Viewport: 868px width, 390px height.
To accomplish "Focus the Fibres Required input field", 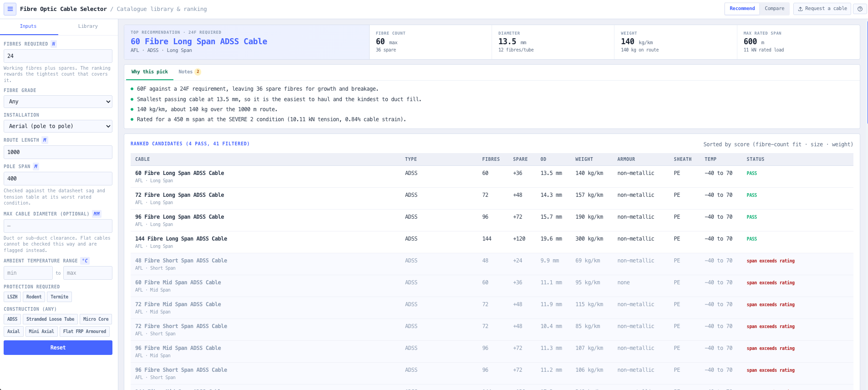I will [58, 56].
